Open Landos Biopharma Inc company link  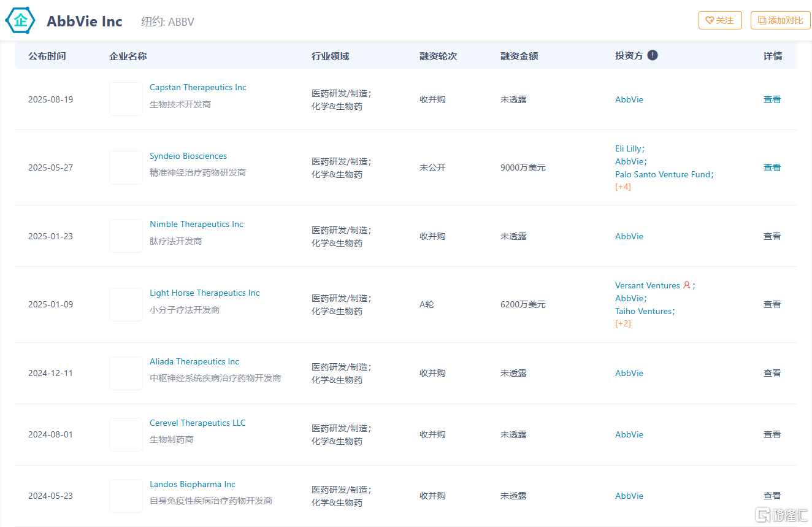193,485
